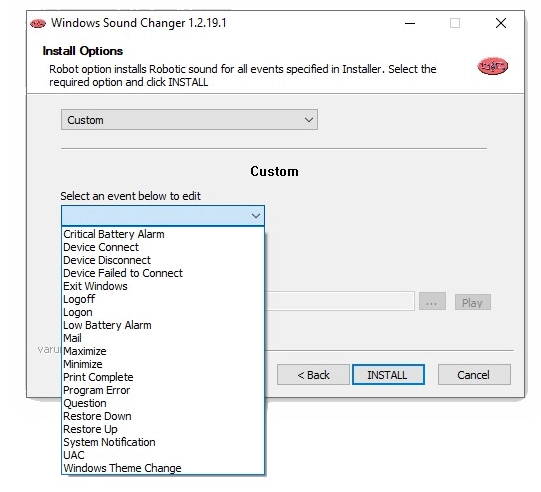Select Maximize from the event list
Screen dimensions: 541x492
163,351
